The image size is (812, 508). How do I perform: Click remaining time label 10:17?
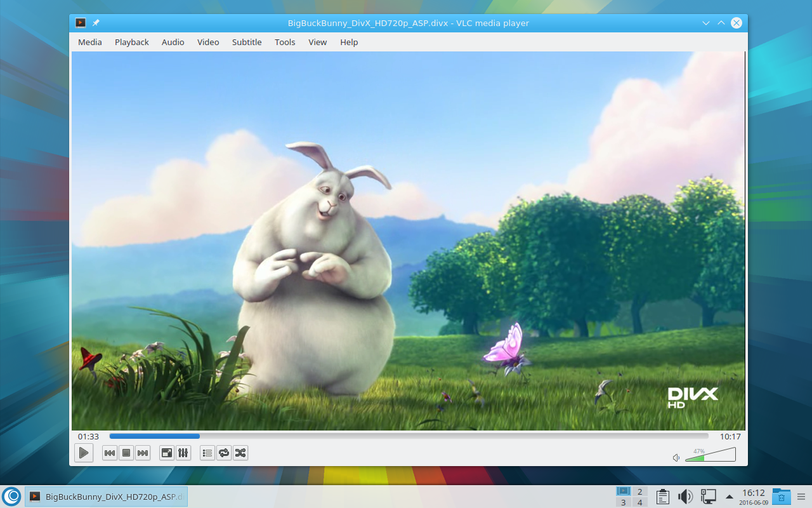[x=730, y=436]
